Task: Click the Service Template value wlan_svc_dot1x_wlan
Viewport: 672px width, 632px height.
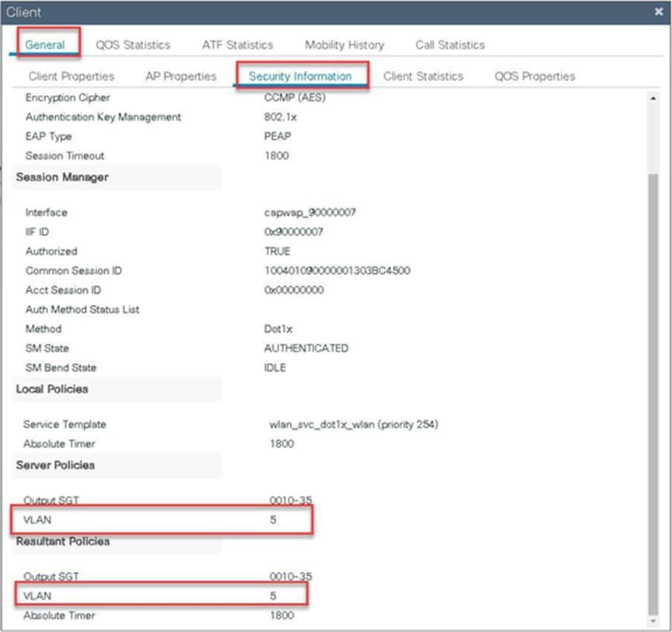Action: point(354,424)
